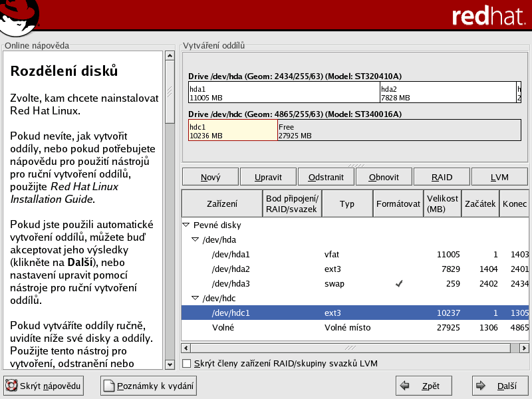Image resolution: width=532 pixels, height=399 pixels.
Task: Open the RAID dialog button
Action: point(442,177)
